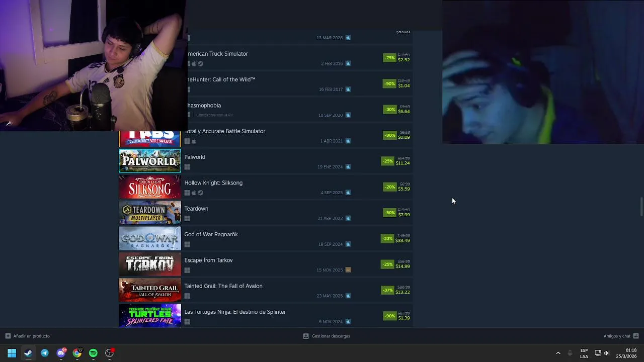The height and width of the screenshot is (362, 644).
Task: Click the -33% $33.49 price for God of War Ragnarök
Action: (395, 238)
